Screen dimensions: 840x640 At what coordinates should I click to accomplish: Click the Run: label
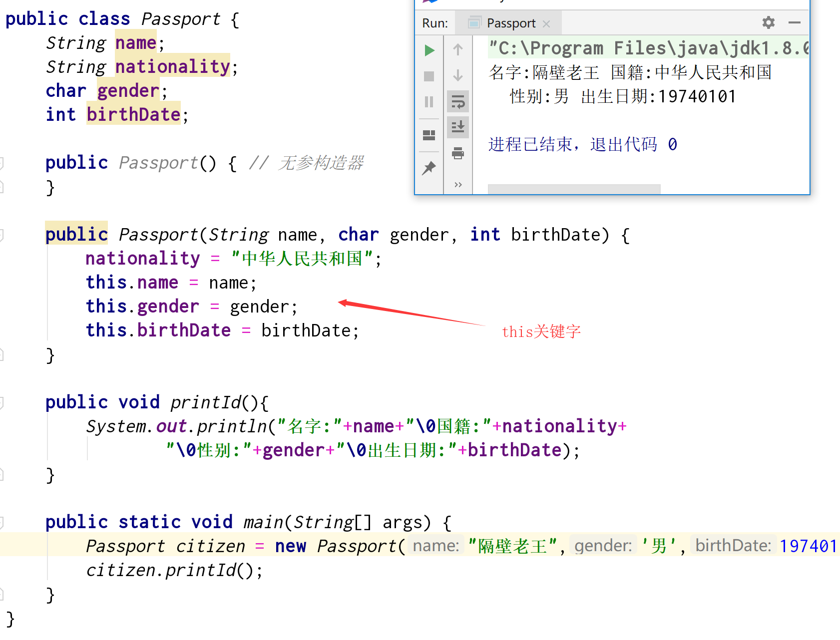(x=435, y=23)
